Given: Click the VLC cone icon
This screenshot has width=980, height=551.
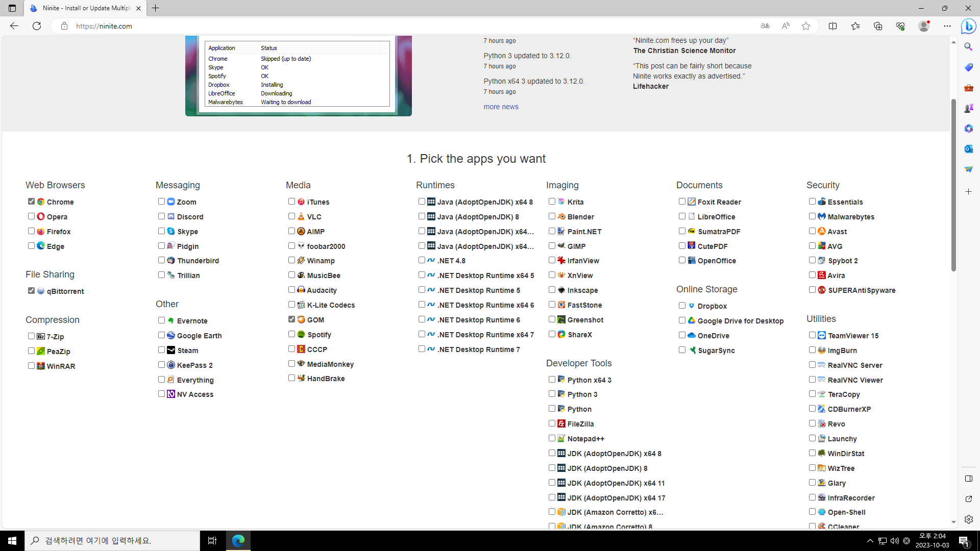Looking at the screenshot, I should pos(301,217).
